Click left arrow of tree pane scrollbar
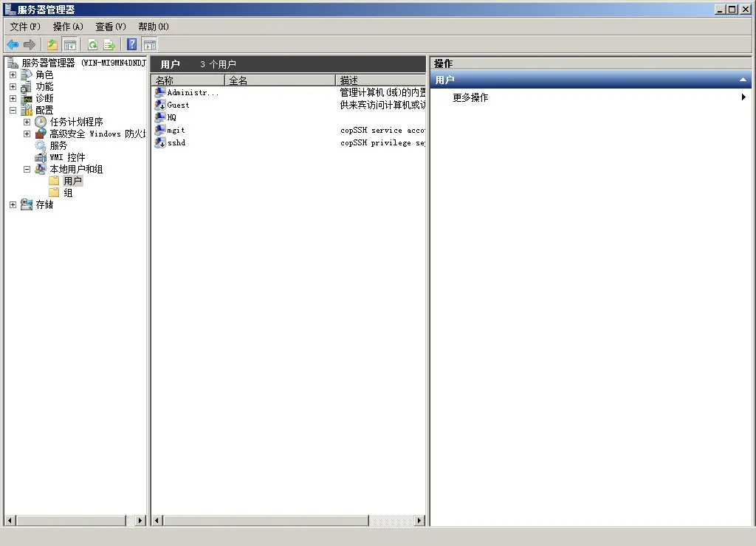 click(10, 520)
